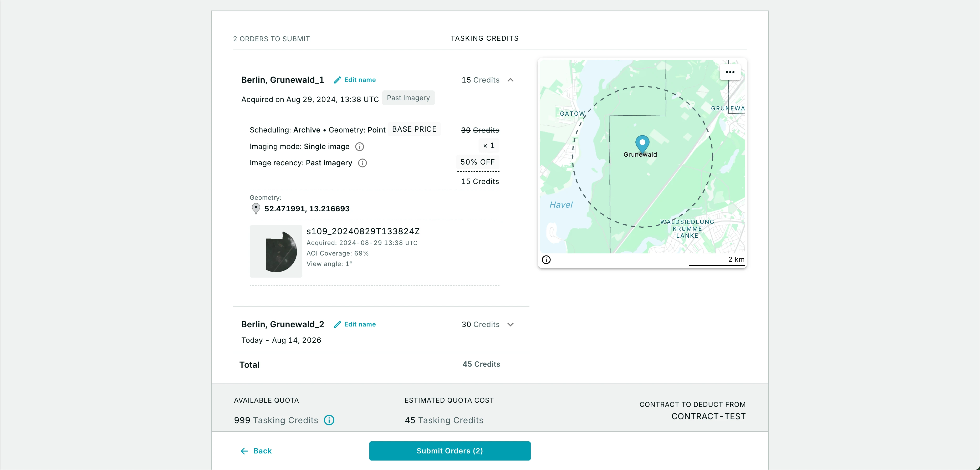Image resolution: width=980 pixels, height=470 pixels.
Task: Click the pencil icon beside Berlin, Grunewald_1
Action: click(337, 80)
